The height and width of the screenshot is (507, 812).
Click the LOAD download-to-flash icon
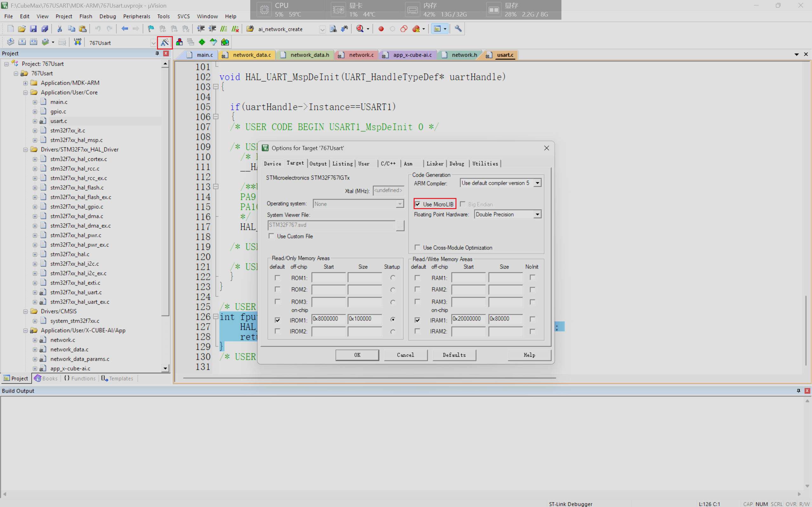(x=77, y=42)
